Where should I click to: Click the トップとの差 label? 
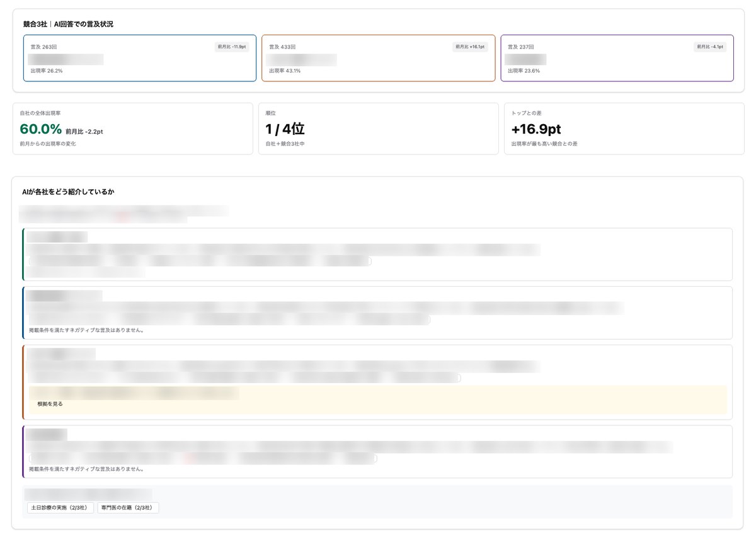527,113
